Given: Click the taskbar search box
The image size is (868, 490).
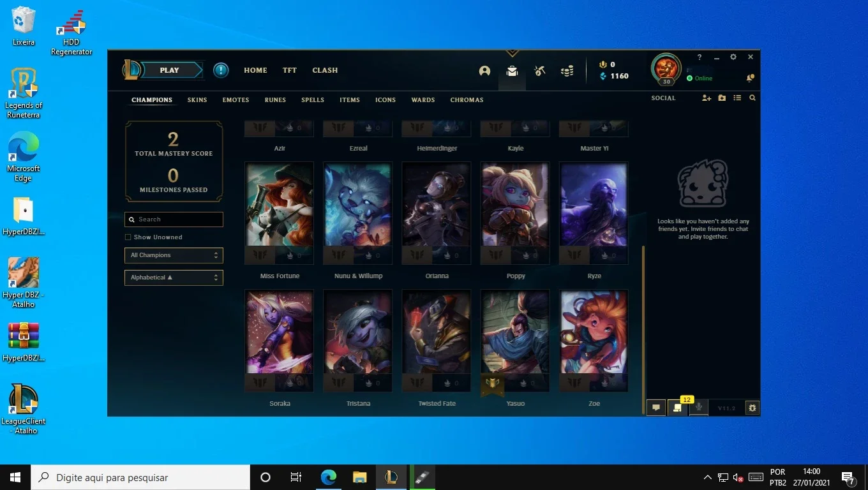Looking at the screenshot, I should (x=140, y=477).
